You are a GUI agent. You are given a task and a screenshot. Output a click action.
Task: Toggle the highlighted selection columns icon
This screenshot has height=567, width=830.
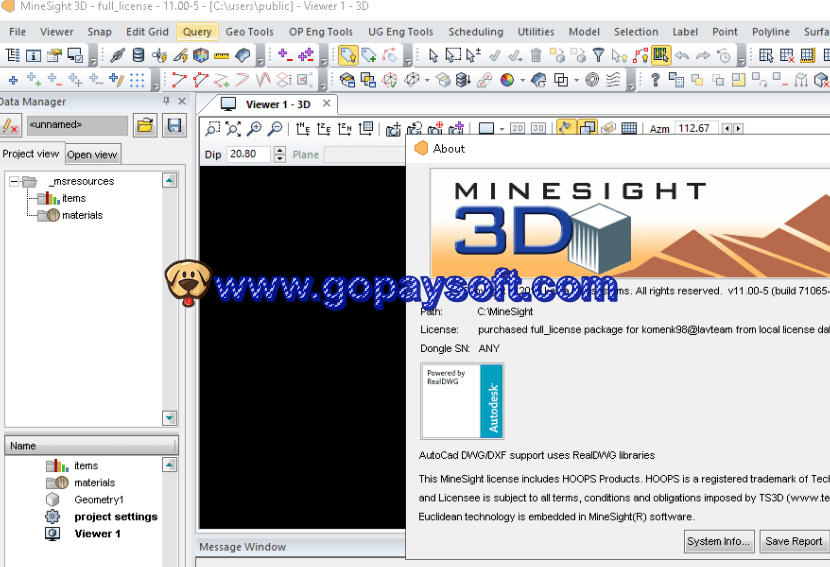(x=661, y=55)
